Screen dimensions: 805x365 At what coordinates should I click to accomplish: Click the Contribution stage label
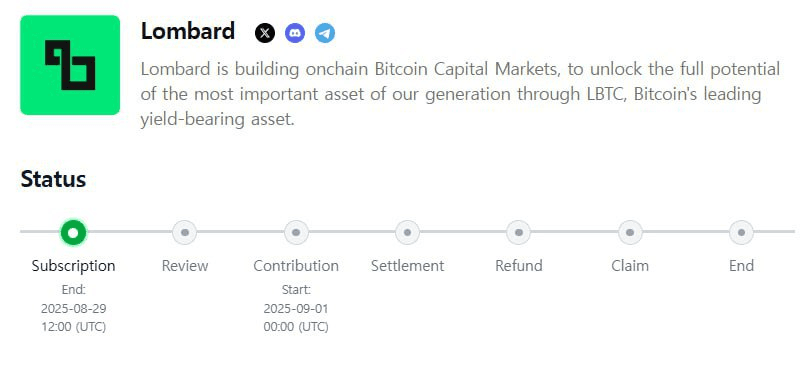[x=296, y=266]
